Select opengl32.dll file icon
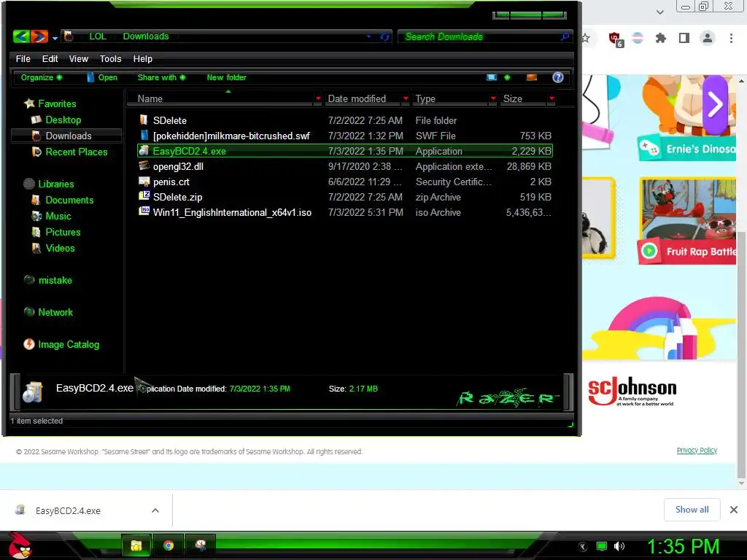Viewport: 747px width, 560px height. [144, 166]
